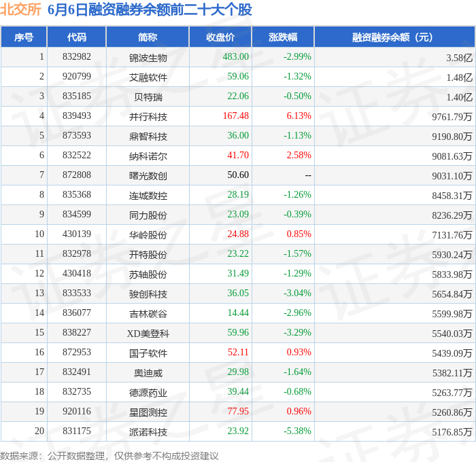Viewport: 476px width, 462px height.
Task: Select stock name 德源药业
Action: (x=148, y=393)
